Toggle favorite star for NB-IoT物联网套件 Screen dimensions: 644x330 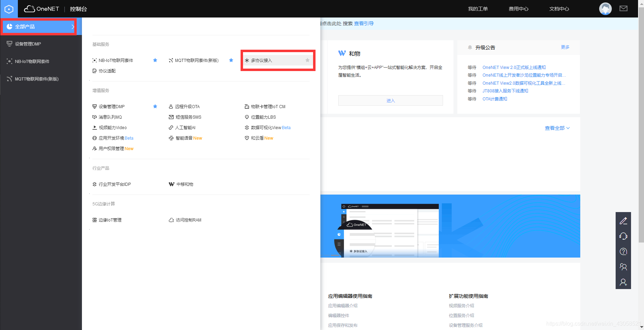[155, 60]
